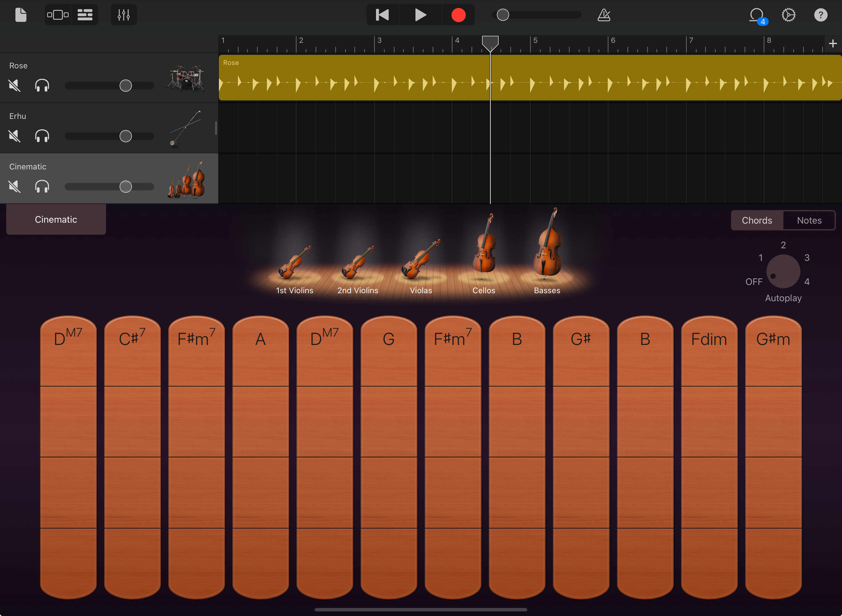This screenshot has width=842, height=616.
Task: Select the Chords tab
Action: [757, 220]
